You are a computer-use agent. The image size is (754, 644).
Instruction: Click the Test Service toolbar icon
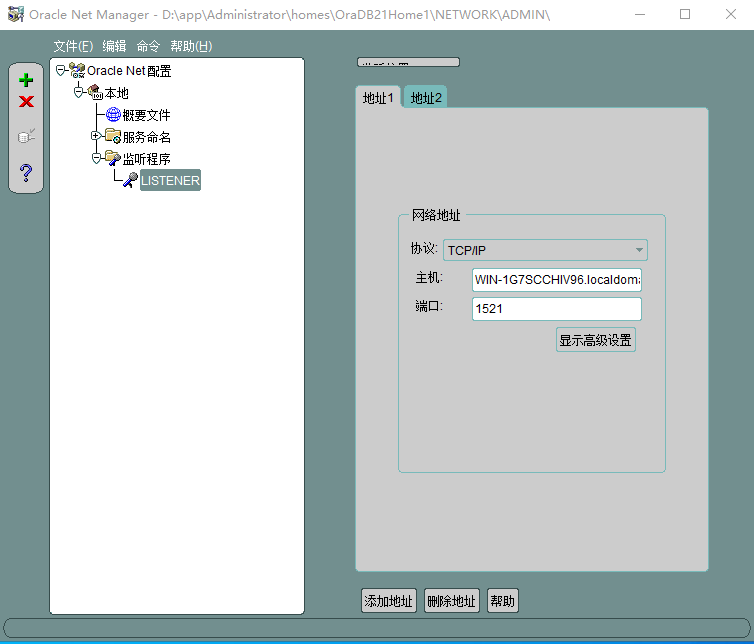coord(26,136)
